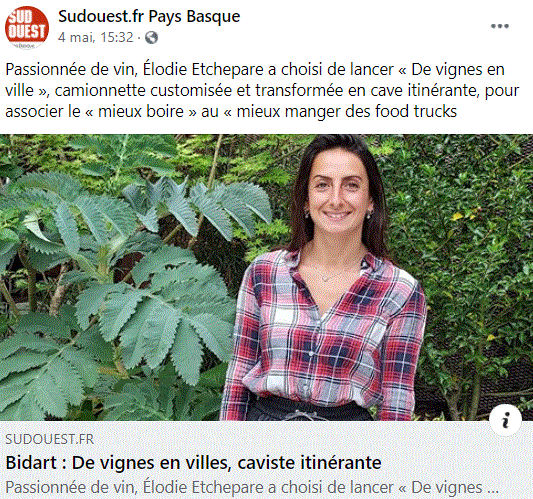Click the words "food trucks" ending the post
The image size is (533, 499).
[x=416, y=111]
